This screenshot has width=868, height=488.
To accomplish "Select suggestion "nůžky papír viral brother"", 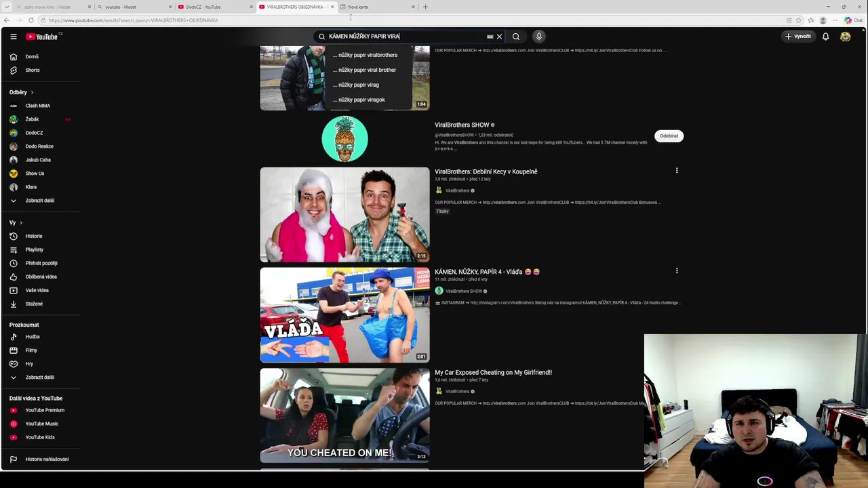I will (x=369, y=70).
